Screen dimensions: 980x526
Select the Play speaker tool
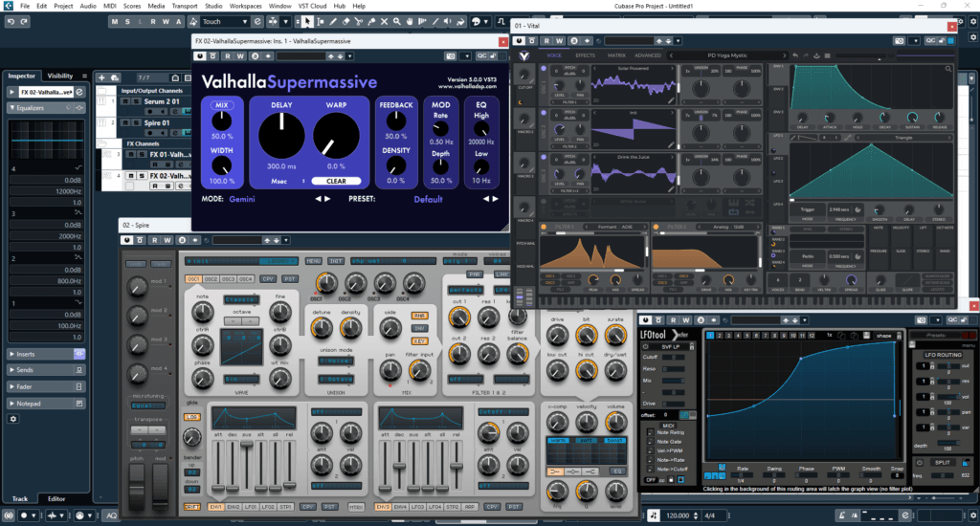click(448, 22)
